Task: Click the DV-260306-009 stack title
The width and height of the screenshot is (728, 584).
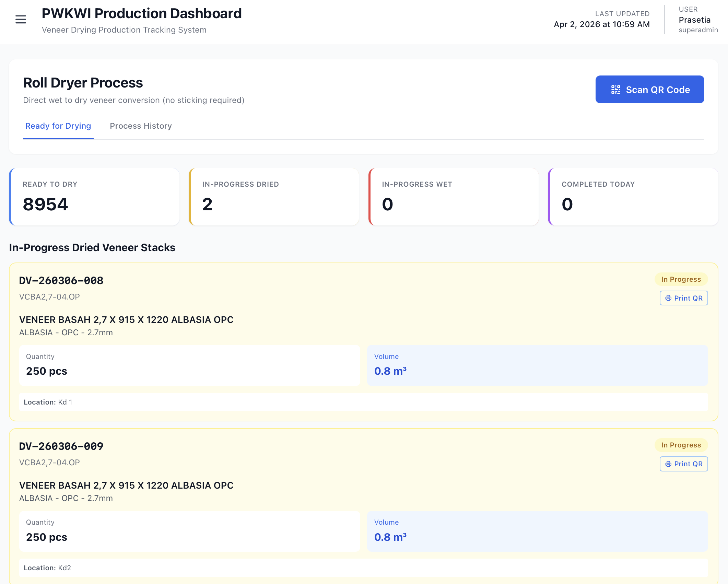Action: pos(61,446)
